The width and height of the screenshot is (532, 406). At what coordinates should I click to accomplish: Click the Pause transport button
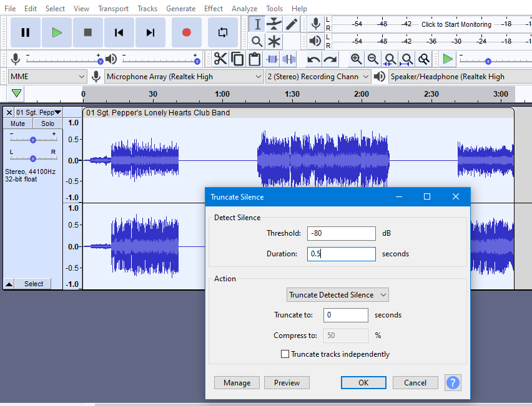click(26, 32)
